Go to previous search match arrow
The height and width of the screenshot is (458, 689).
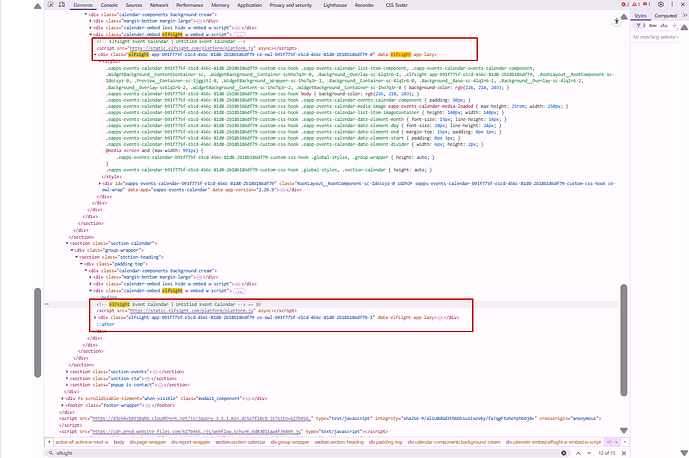[578, 453]
